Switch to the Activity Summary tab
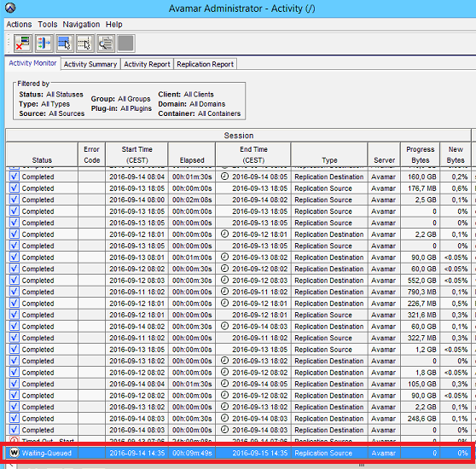Image resolution: width=476 pixels, height=469 pixels. [x=90, y=64]
